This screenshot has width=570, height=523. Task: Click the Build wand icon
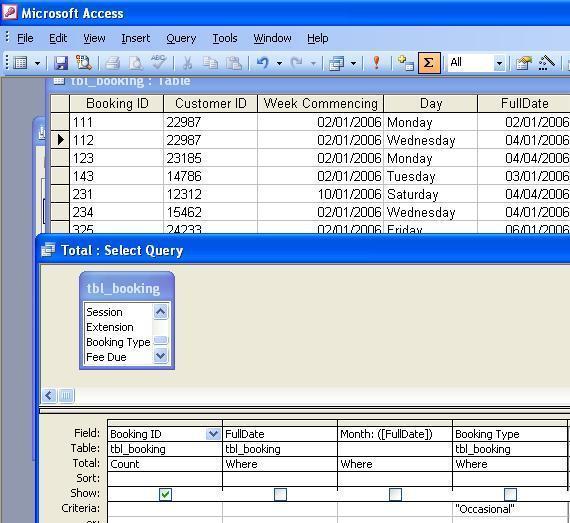(546, 63)
